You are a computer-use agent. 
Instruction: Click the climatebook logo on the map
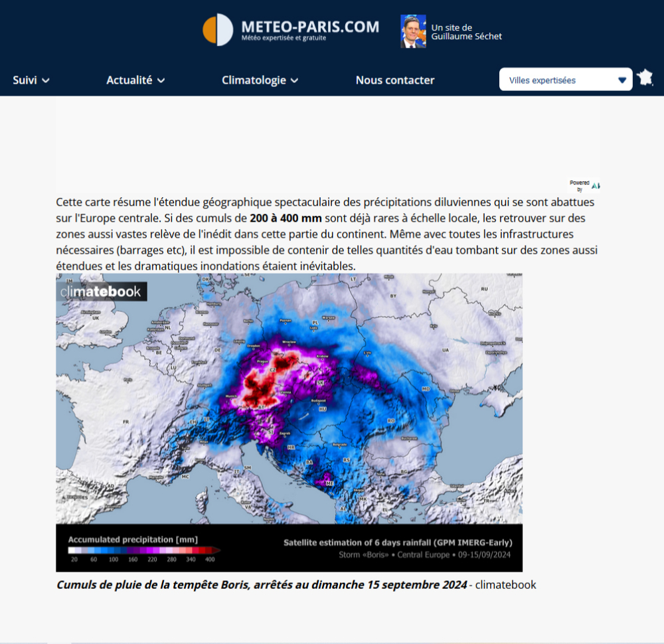pos(101,291)
